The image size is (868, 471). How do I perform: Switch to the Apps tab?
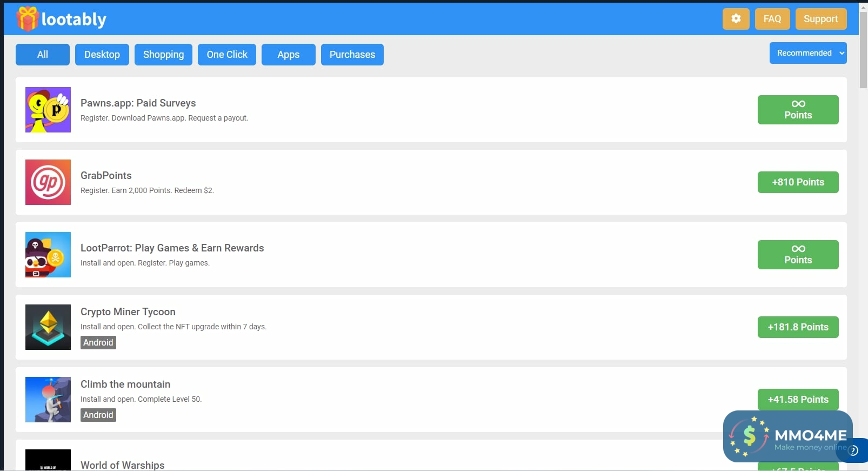coord(289,55)
